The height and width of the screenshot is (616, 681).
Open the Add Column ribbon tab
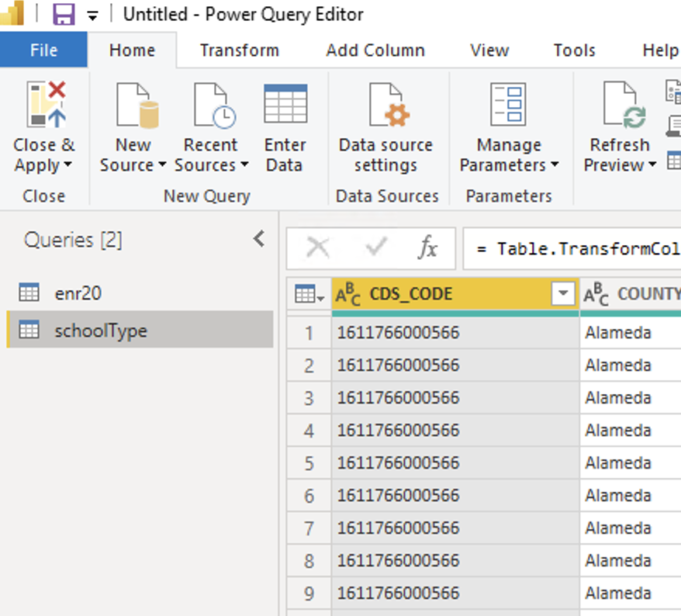pos(375,50)
